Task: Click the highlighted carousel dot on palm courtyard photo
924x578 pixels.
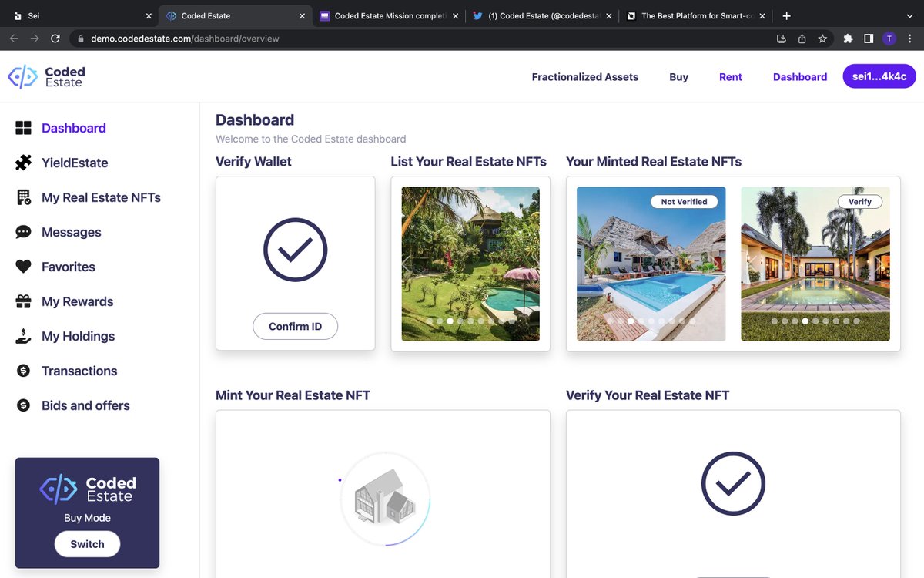Action: [x=805, y=321]
